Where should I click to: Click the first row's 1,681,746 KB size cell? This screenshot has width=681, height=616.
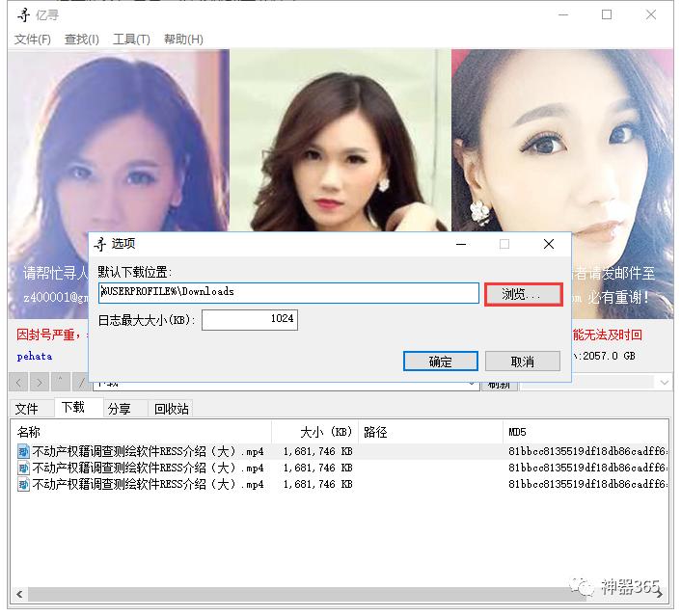(x=318, y=451)
